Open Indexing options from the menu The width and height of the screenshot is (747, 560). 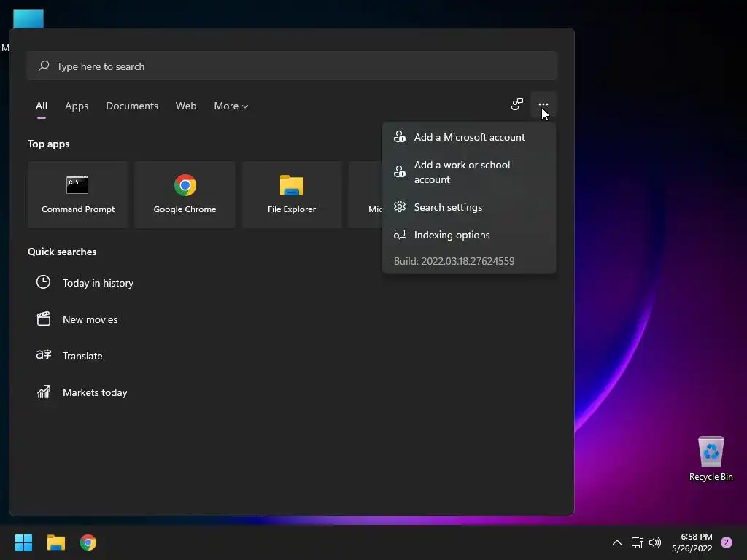[x=469, y=235]
